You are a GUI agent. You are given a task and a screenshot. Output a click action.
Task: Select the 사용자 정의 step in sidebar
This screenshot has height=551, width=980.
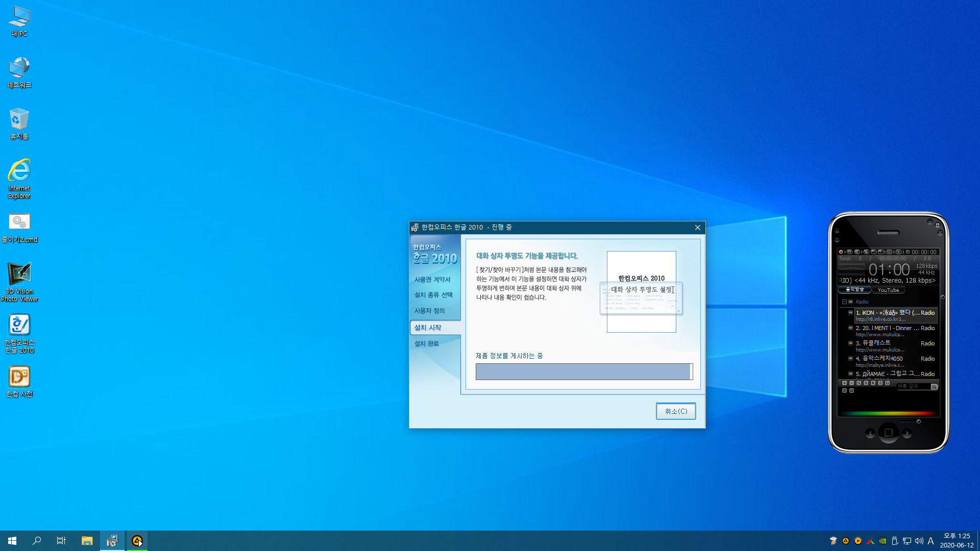tap(429, 311)
